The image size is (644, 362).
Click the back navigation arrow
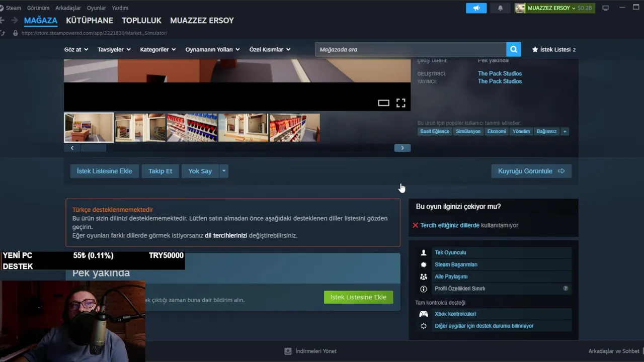point(2,21)
